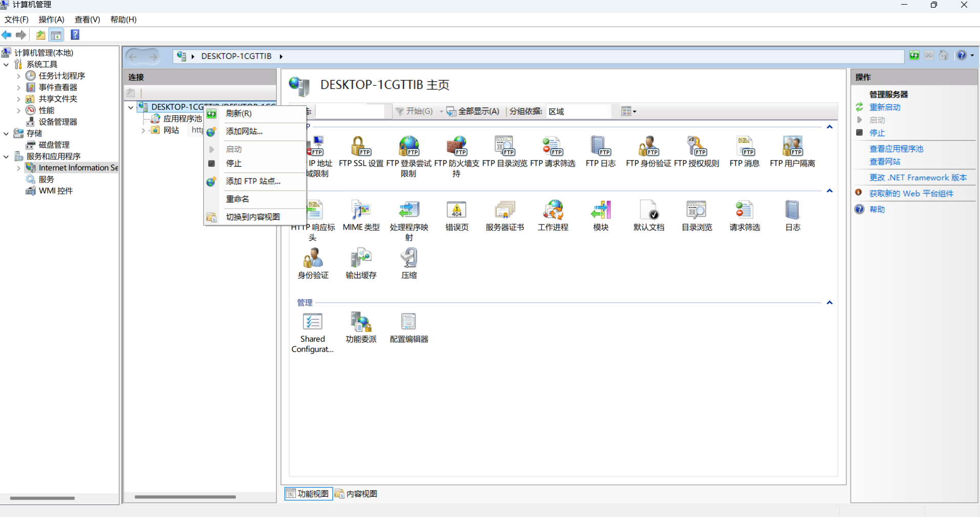Choose 停止 from the context menu
This screenshot has height=517, width=980.
255,164
